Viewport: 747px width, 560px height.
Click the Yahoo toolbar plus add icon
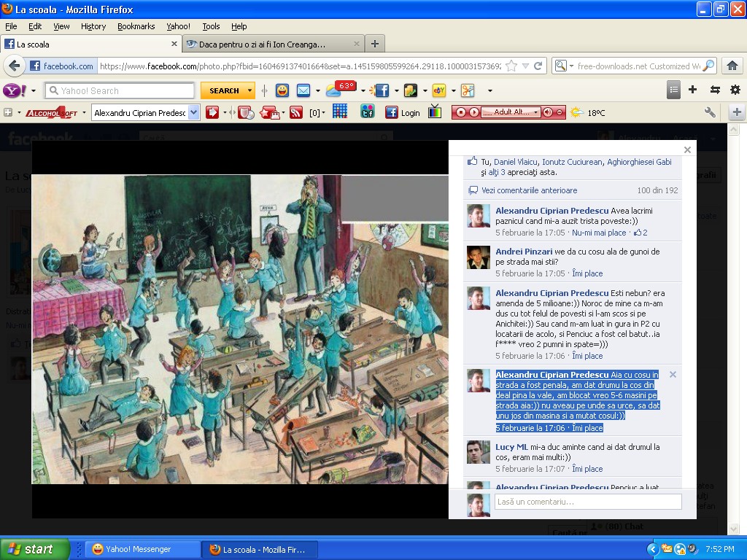(x=693, y=90)
